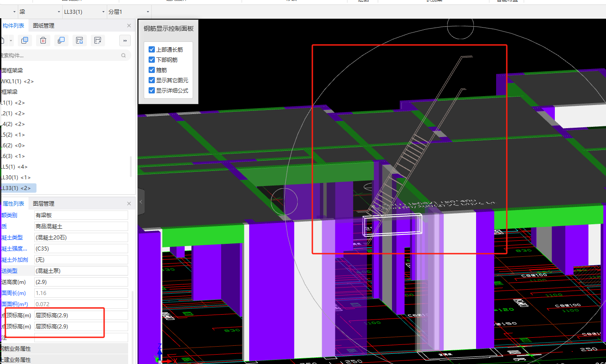Viewport: 606px width, 364px height.
Task: Click the 屋面框架梁 group heading
Action: point(12,71)
